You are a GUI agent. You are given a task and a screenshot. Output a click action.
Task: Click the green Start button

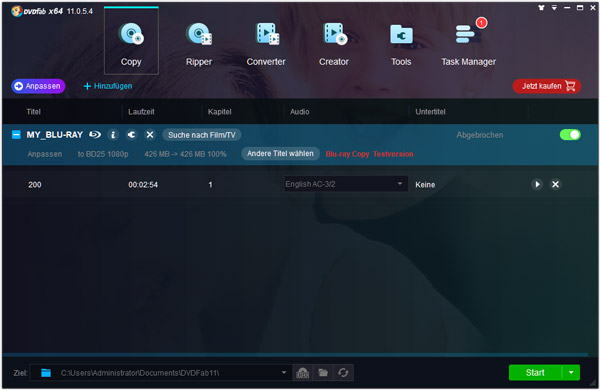pos(535,372)
